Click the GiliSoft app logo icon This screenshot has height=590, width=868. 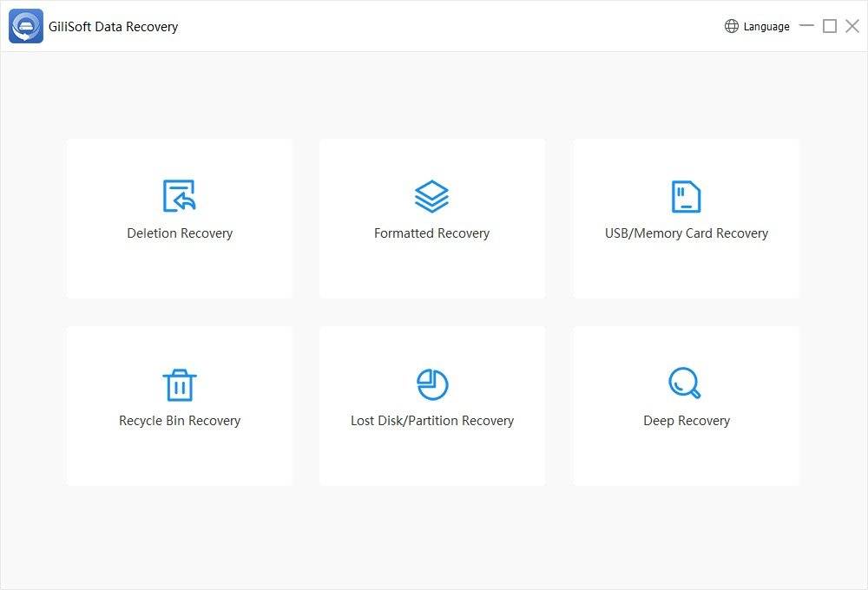(26, 26)
